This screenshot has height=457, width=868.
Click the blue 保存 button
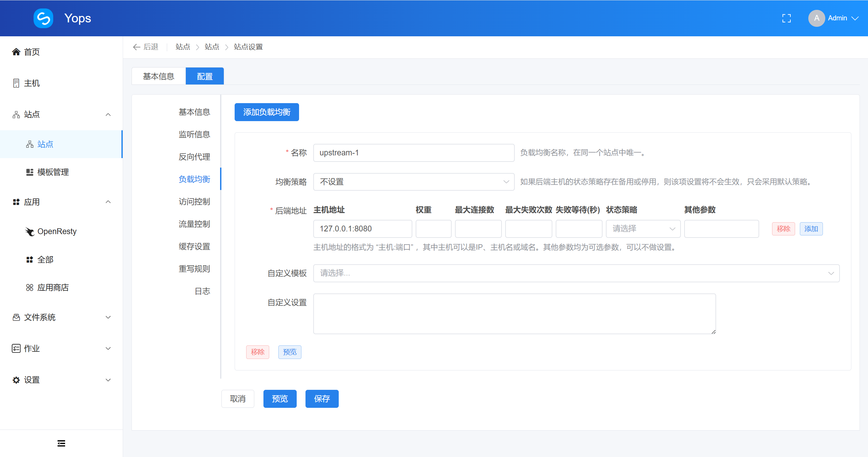click(x=322, y=399)
